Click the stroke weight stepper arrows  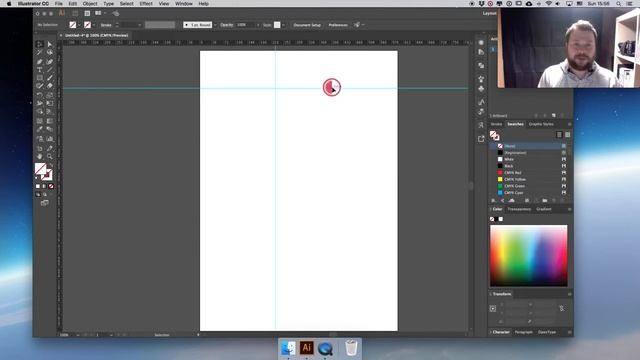click(x=117, y=25)
